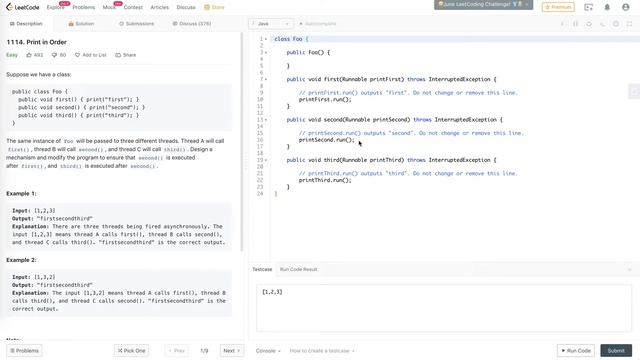The height and width of the screenshot is (360, 640).
Task: Click the dislike count icon
Action: click(54, 55)
